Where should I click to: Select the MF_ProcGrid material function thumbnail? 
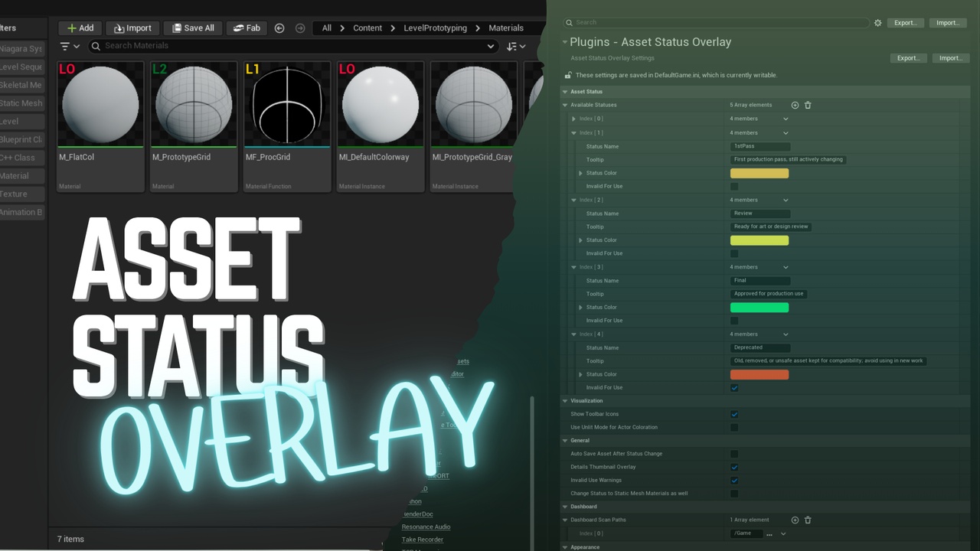point(287,104)
